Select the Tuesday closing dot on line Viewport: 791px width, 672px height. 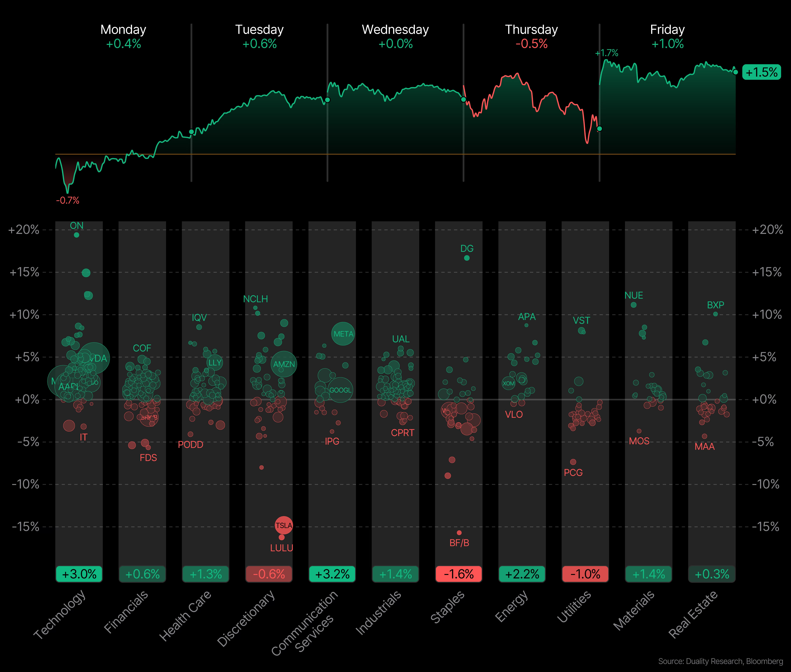pyautogui.click(x=327, y=100)
